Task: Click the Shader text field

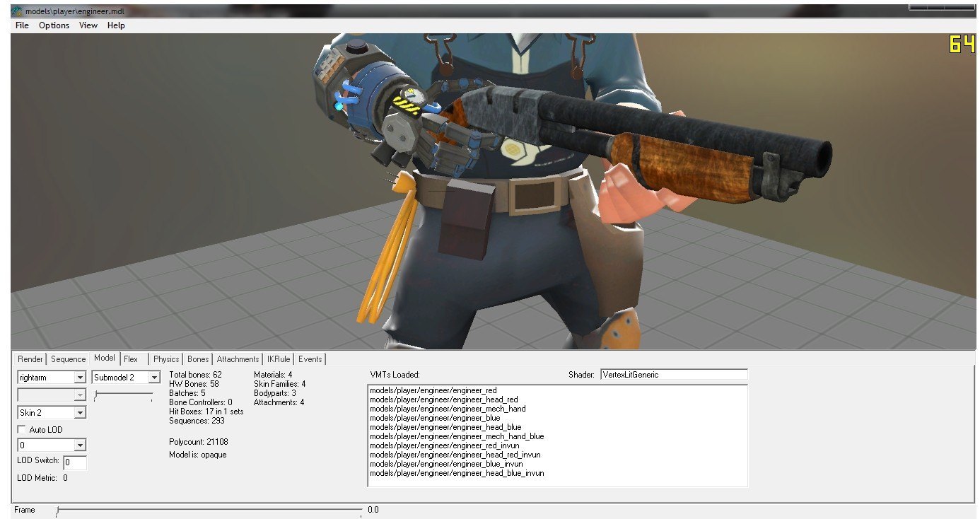Action: pos(673,375)
